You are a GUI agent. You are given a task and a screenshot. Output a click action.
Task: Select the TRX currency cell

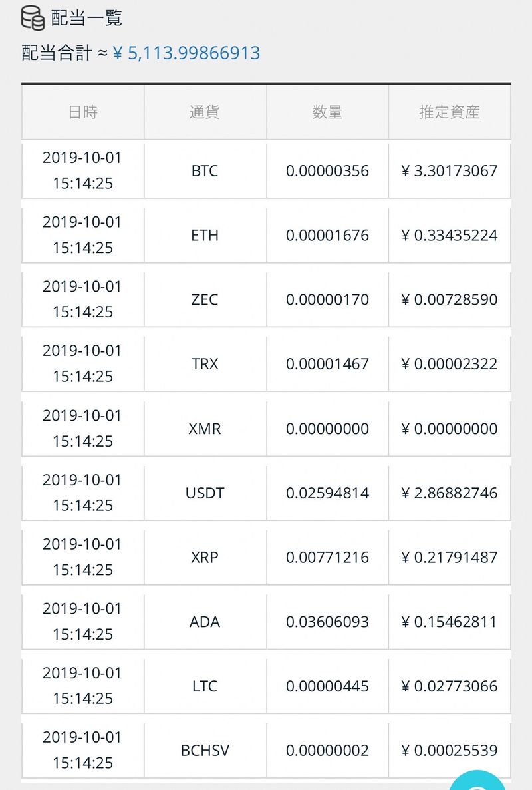pyautogui.click(x=205, y=364)
